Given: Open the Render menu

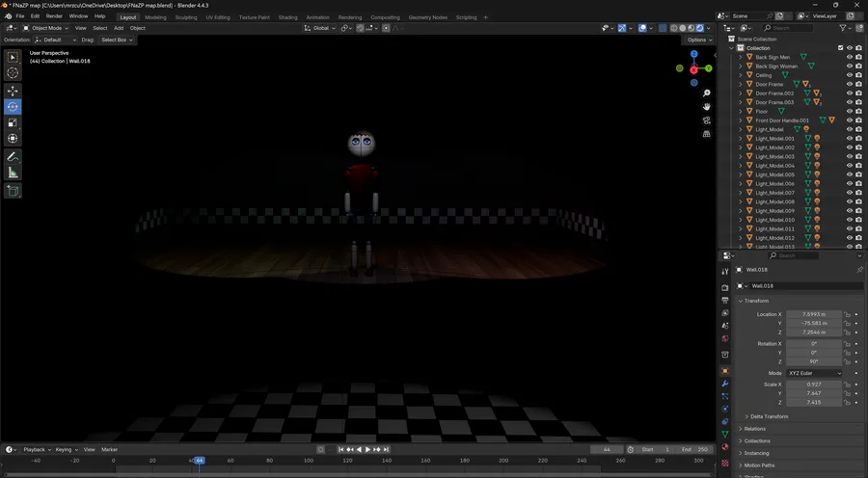Looking at the screenshot, I should [x=54, y=16].
